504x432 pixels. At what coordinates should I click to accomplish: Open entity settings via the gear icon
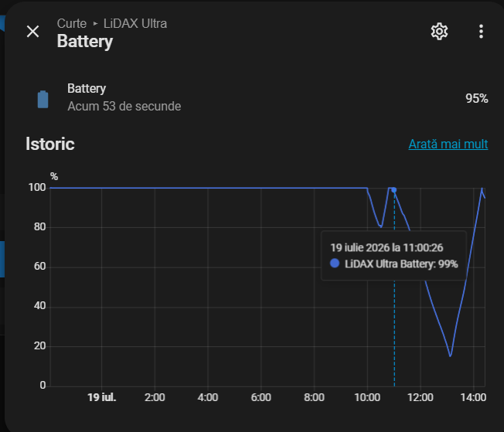point(439,32)
